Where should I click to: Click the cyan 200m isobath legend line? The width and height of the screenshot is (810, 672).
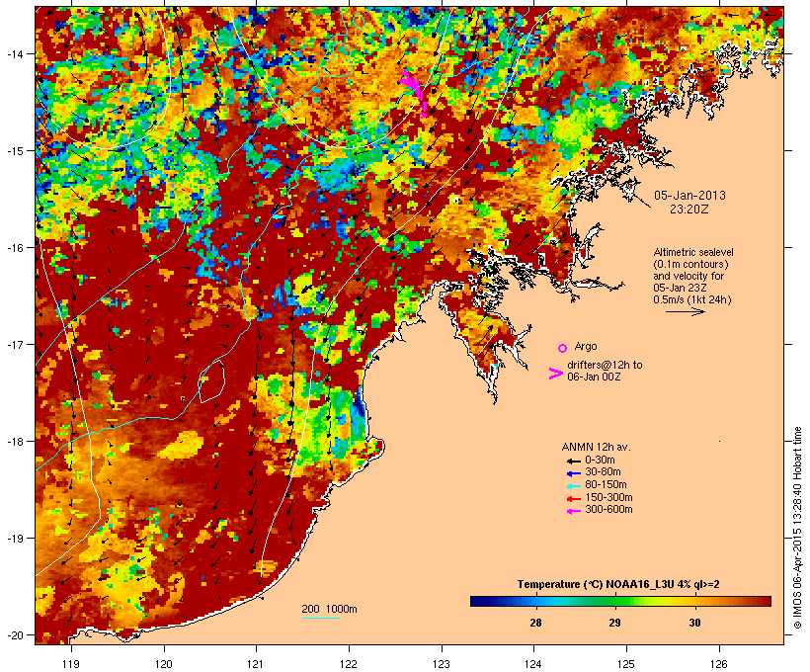coord(321,618)
